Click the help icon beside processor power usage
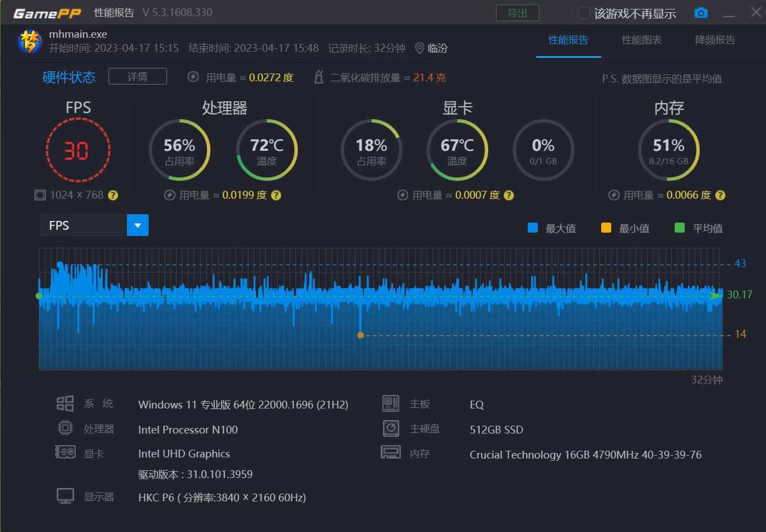Image resolution: width=766 pixels, height=532 pixels. tap(276, 195)
